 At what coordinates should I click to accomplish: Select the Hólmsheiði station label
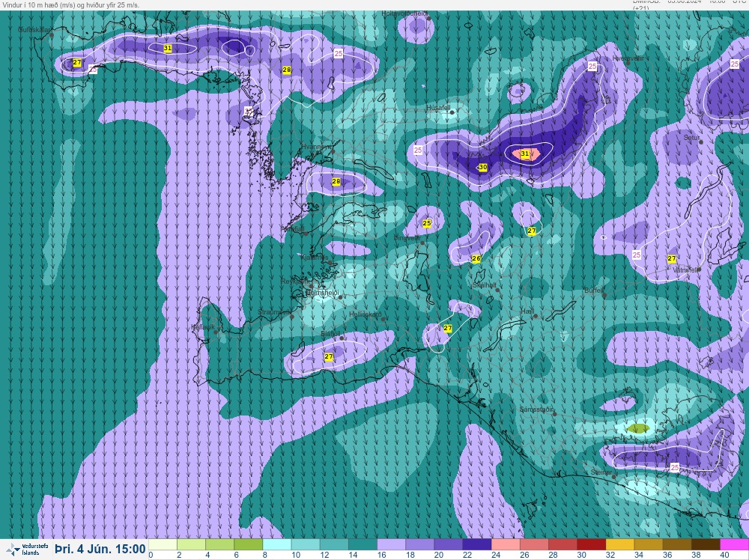322,293
